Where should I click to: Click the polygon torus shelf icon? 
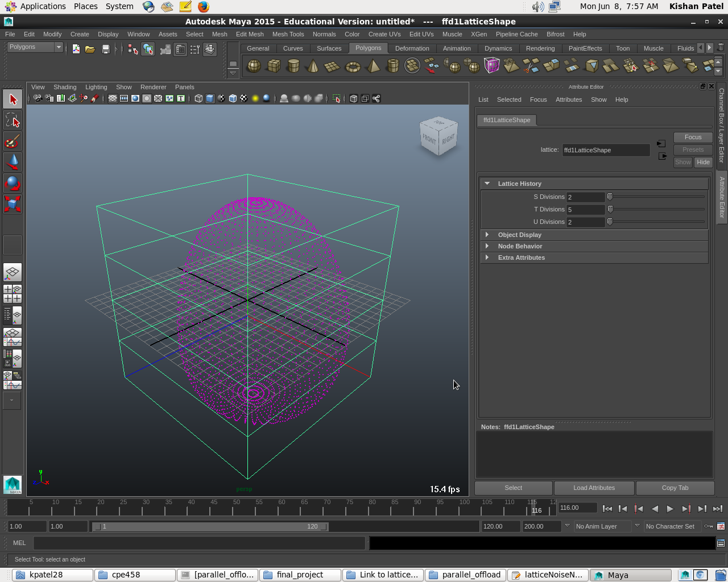click(x=353, y=66)
